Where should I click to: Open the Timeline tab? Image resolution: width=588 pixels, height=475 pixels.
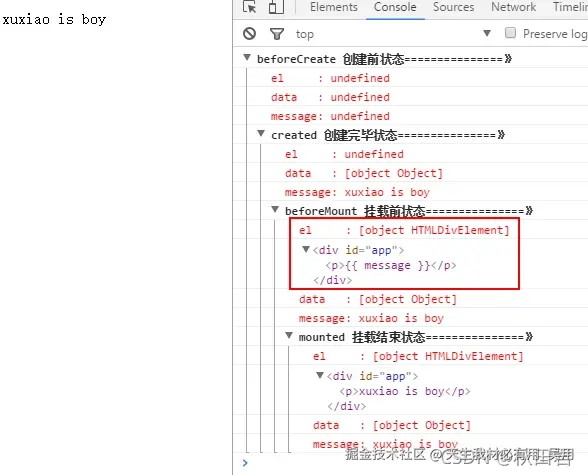click(570, 7)
